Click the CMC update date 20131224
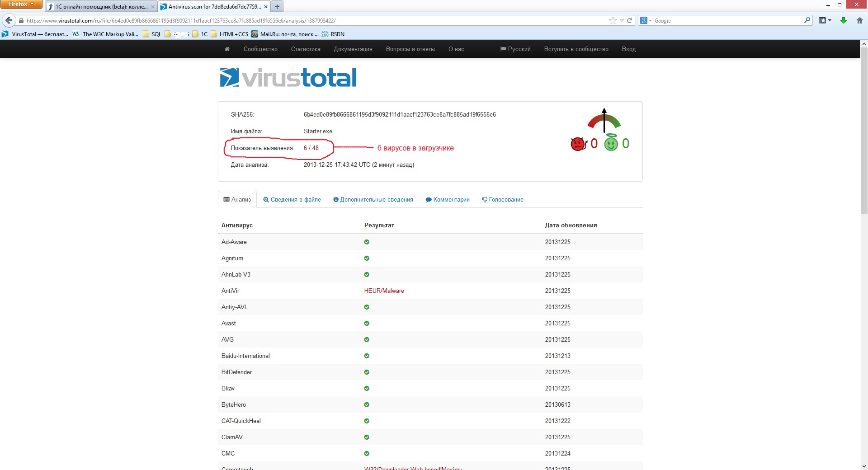Image resolution: width=868 pixels, height=470 pixels. [557, 453]
